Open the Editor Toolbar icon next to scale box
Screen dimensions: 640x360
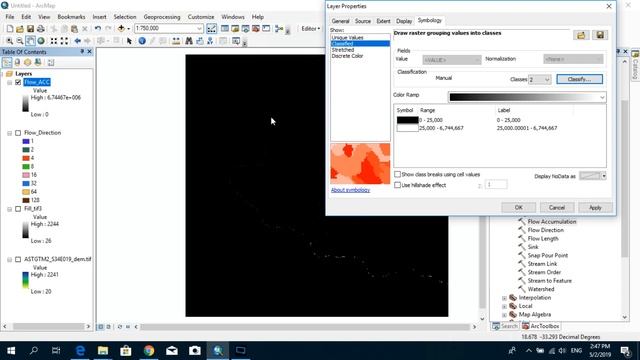(211, 29)
